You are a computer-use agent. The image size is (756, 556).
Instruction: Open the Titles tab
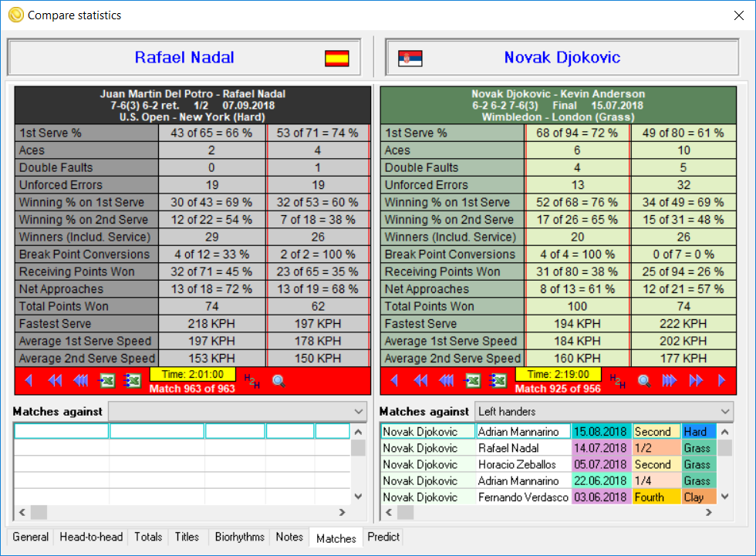tap(187, 537)
